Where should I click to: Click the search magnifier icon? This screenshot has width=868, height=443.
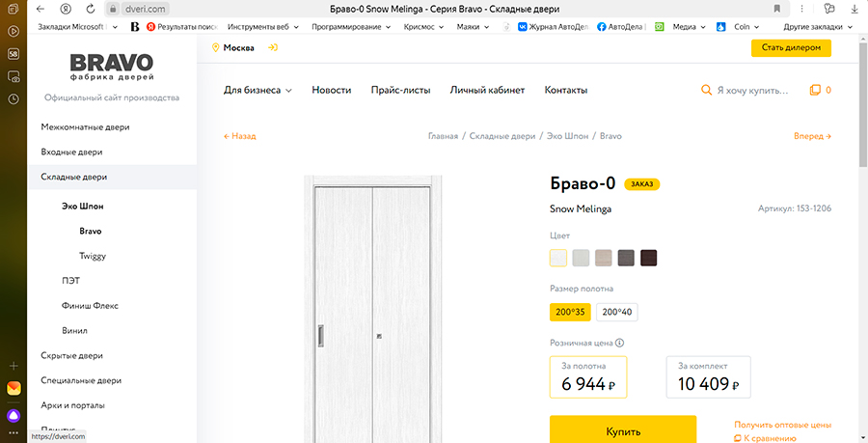706,91
